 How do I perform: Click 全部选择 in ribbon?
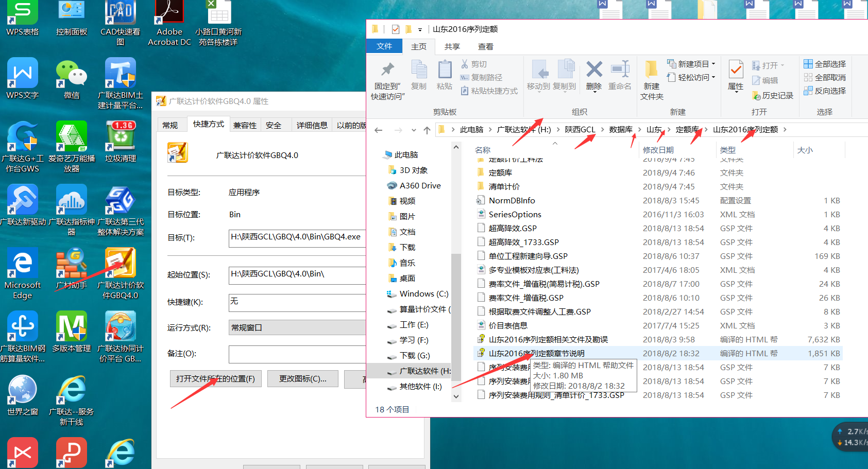point(825,64)
